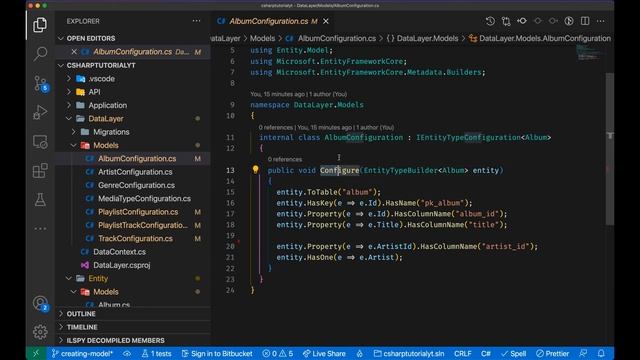Click Models breadcrumb in editor path
The image size is (640, 360).
(x=262, y=38)
